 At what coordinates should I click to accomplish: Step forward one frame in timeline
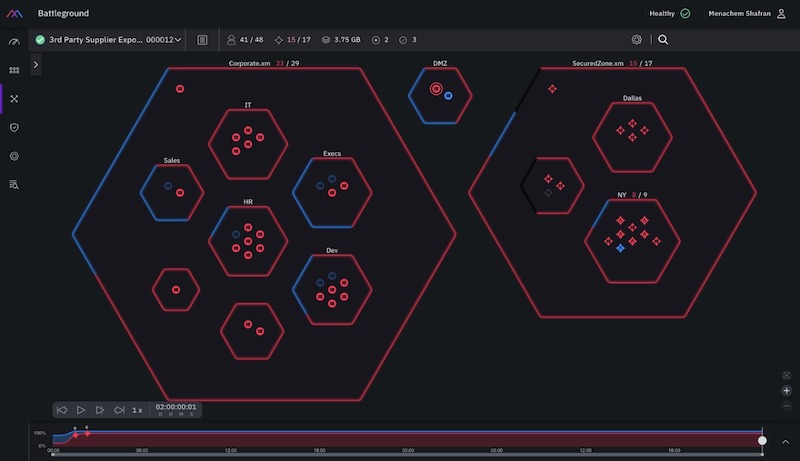[100, 410]
